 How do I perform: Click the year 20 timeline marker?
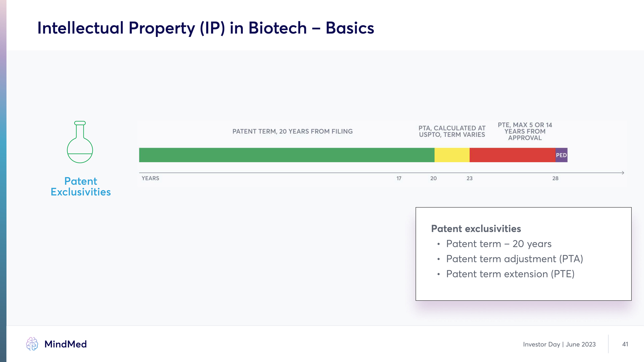[433, 178]
